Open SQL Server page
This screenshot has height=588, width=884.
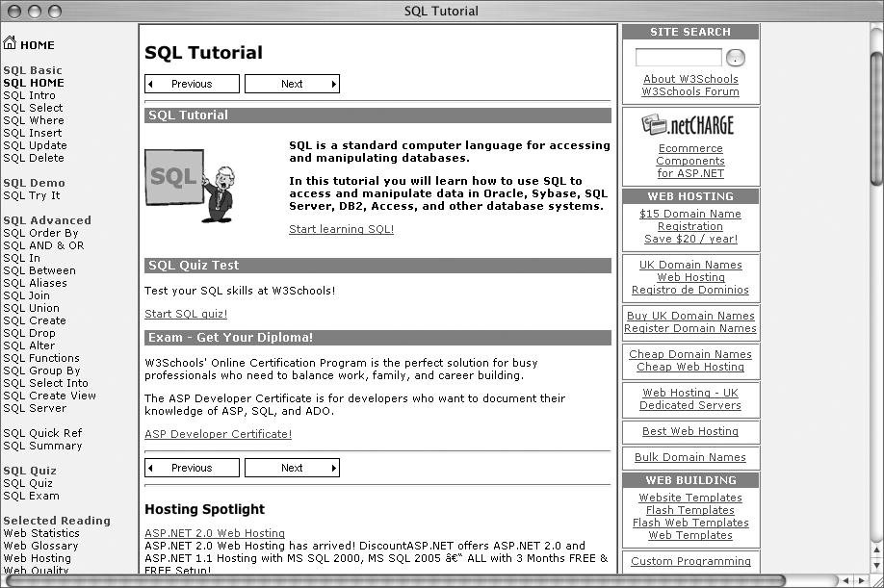(x=35, y=408)
